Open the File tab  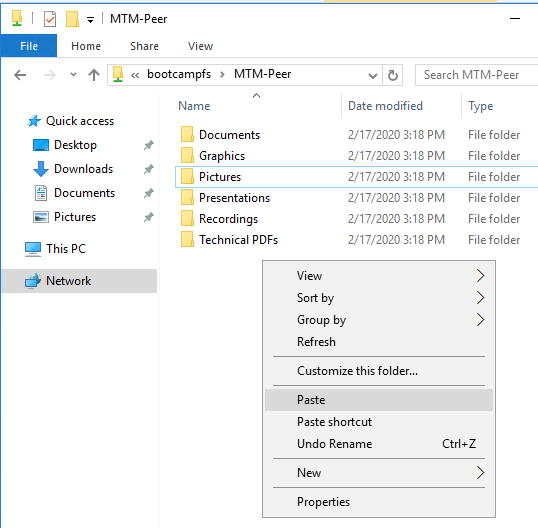tap(29, 46)
